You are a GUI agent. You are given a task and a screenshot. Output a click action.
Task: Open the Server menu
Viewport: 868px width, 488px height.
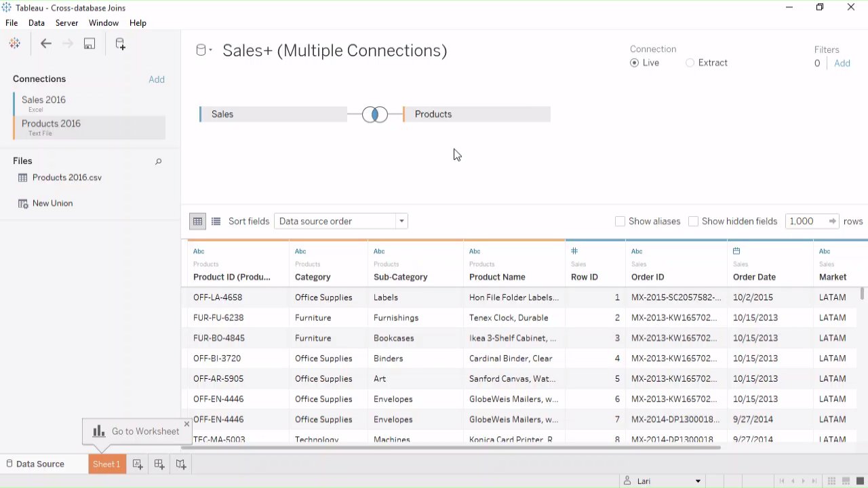(66, 23)
